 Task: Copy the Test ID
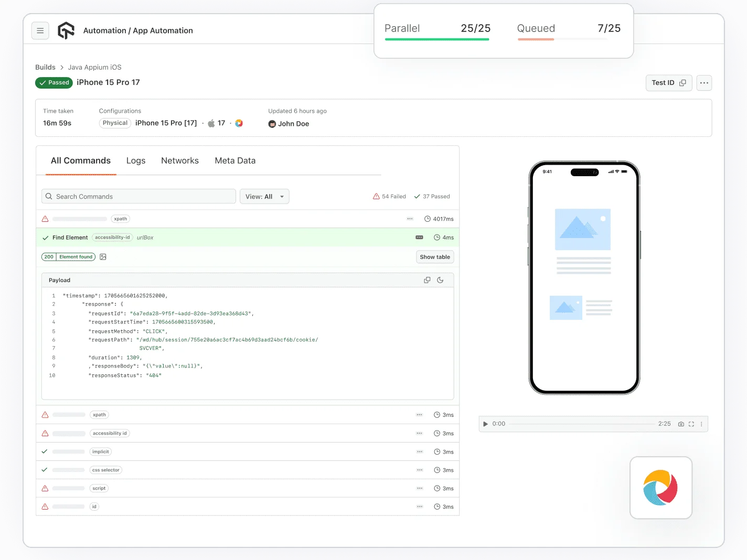pos(683,83)
